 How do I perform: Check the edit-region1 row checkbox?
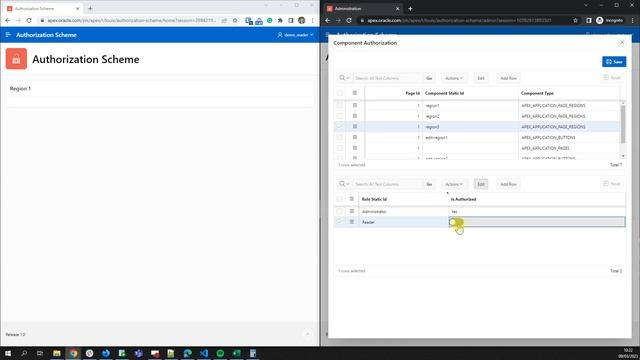pyautogui.click(x=340, y=137)
